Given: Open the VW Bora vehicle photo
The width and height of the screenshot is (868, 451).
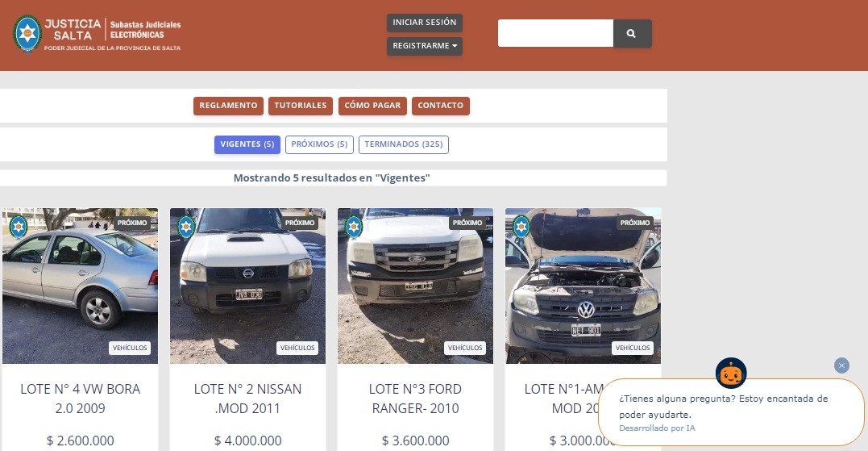Looking at the screenshot, I should 81,286.
